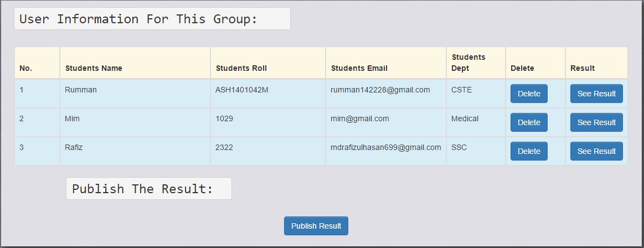Delete Mim's record from the group
This screenshot has height=248, width=644.
coord(529,122)
